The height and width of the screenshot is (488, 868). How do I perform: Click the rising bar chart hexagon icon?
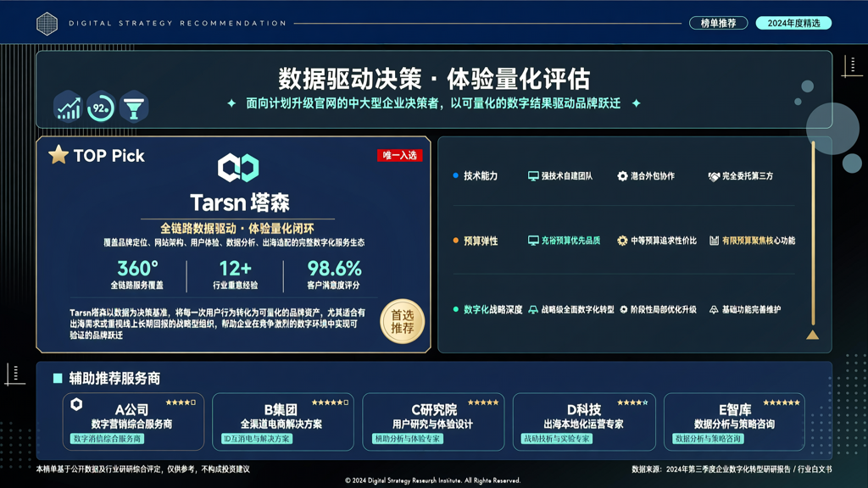pos(68,106)
